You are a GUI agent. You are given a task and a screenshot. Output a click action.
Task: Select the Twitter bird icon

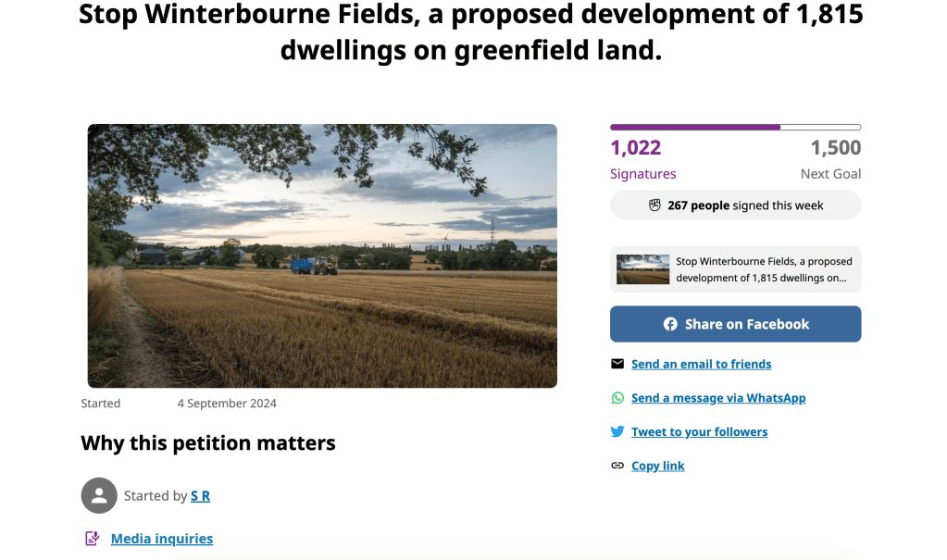coord(617,431)
